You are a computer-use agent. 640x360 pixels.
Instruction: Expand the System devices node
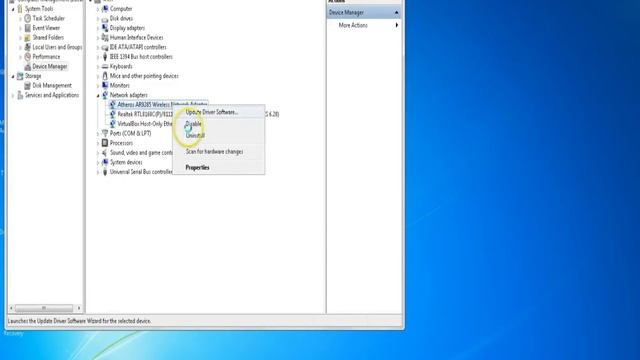(x=98, y=162)
